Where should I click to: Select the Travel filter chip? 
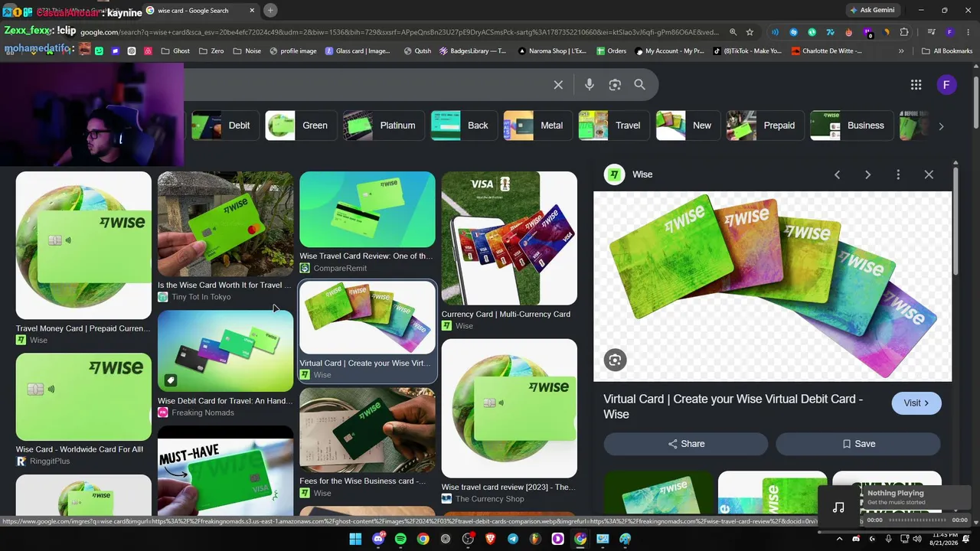pyautogui.click(x=612, y=126)
